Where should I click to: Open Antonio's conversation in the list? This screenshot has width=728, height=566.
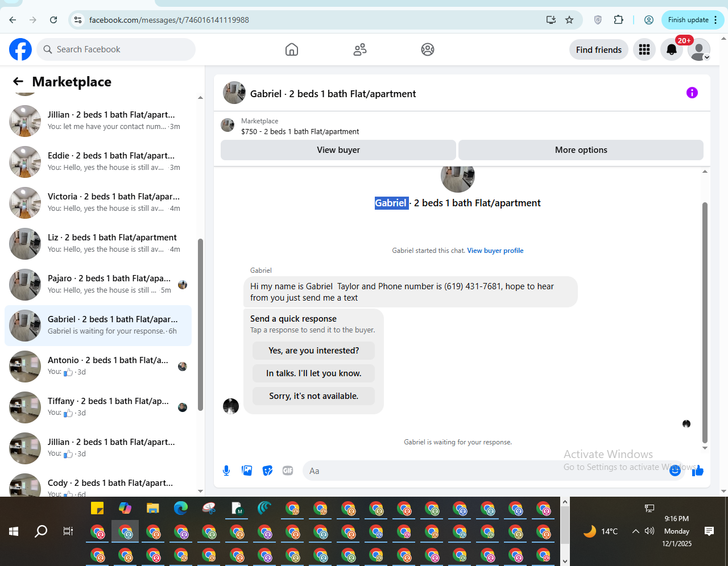coord(98,366)
